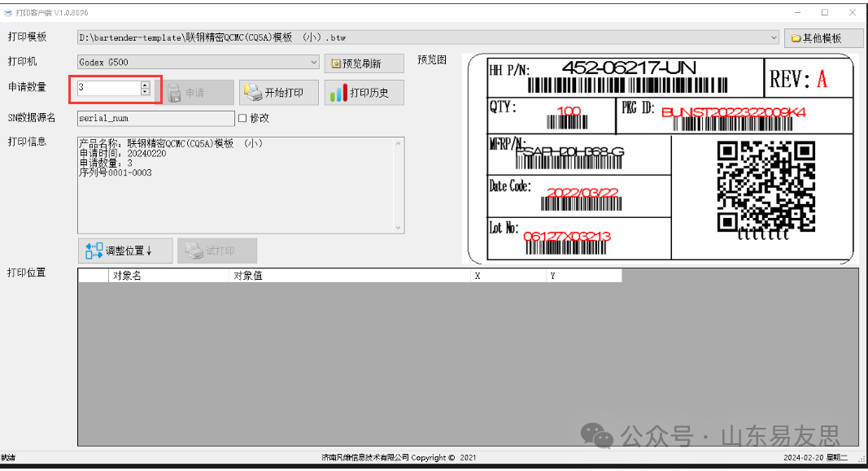This screenshot has width=868, height=471.
Task: Click the 对象值 column header
Action: point(349,276)
